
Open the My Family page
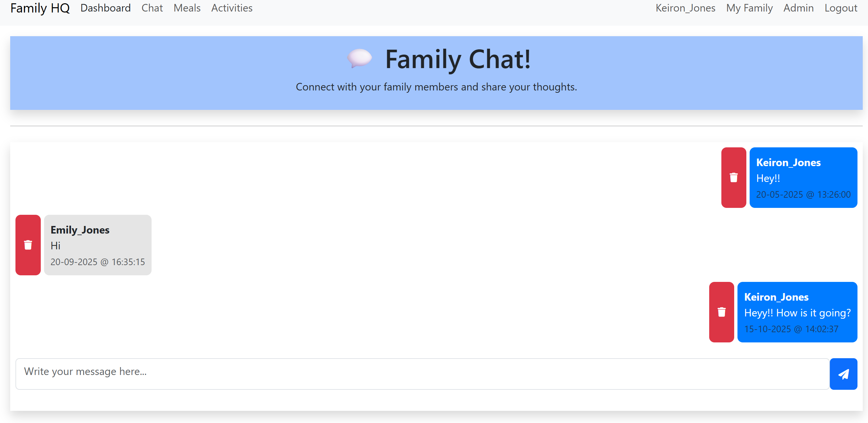(x=749, y=8)
